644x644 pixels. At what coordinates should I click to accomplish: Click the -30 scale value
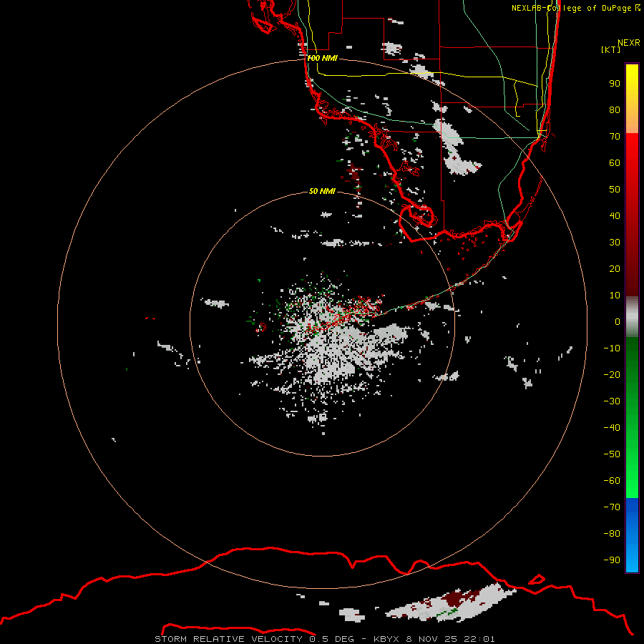(x=612, y=401)
